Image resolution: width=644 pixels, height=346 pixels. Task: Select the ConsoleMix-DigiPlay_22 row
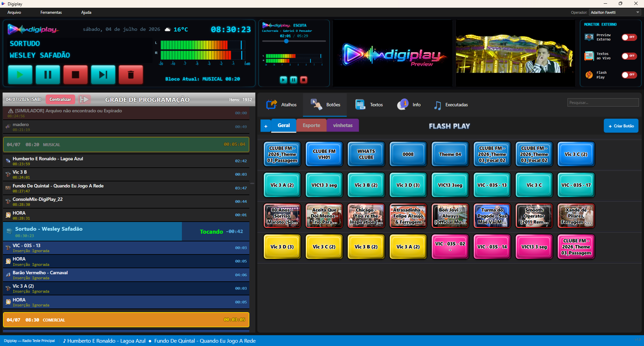(126, 201)
